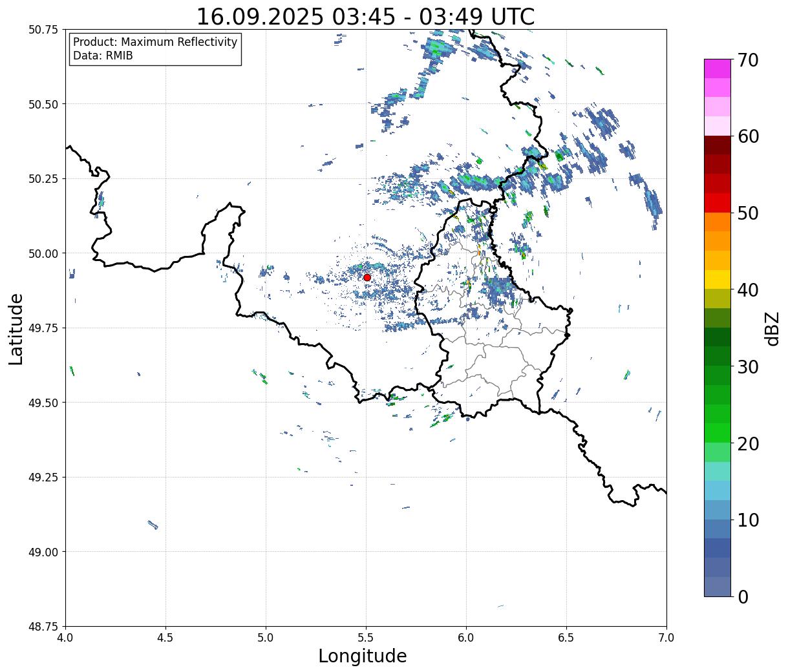Click the 10 tick label on colorbar
The width and height of the screenshot is (788, 672).
(x=748, y=520)
